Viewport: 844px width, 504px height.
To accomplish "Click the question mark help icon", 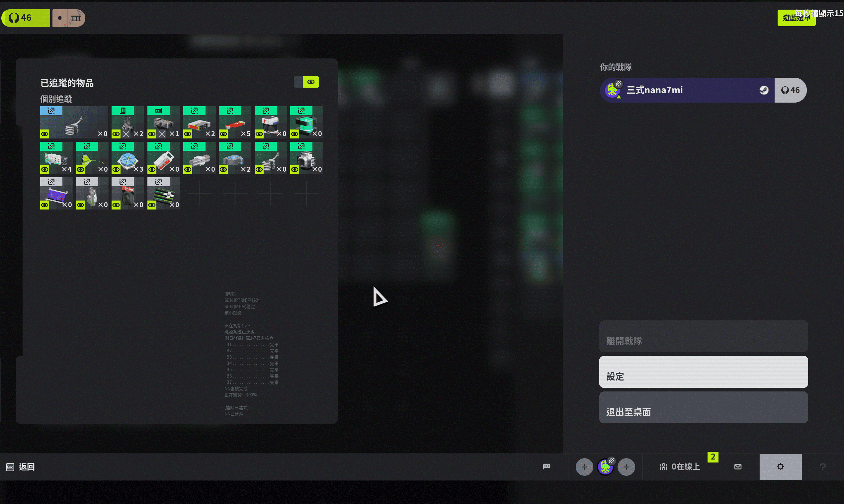I will coord(823,466).
